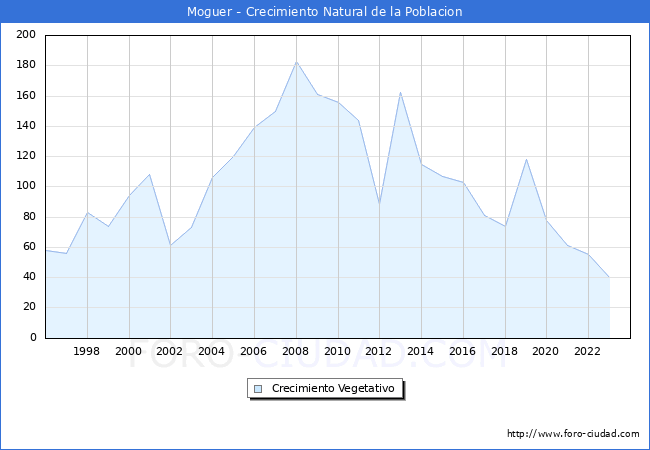This screenshot has width=650, height=450.
Task: Select the 2016 x-axis label
Action: point(462,351)
